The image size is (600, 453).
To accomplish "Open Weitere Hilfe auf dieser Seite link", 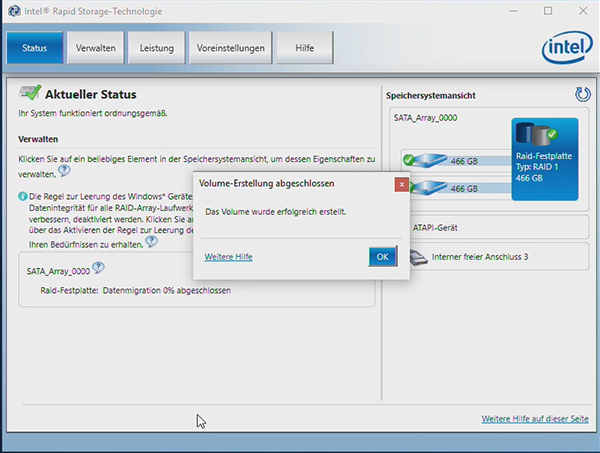I will (535, 419).
